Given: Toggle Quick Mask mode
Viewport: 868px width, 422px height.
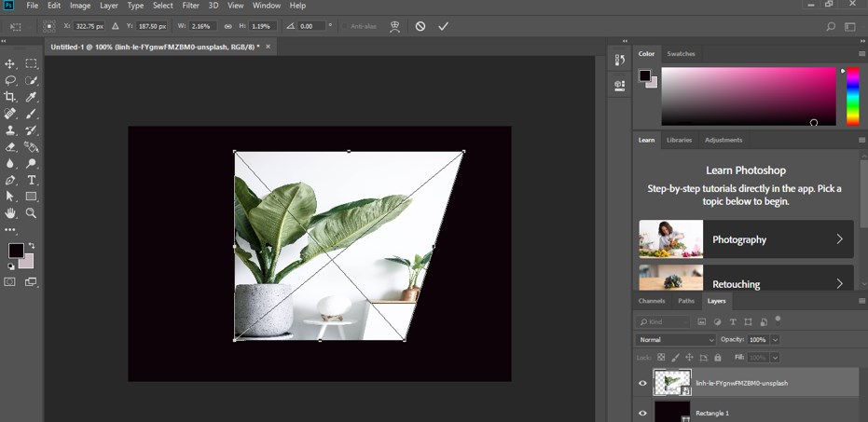Looking at the screenshot, I should [9, 281].
